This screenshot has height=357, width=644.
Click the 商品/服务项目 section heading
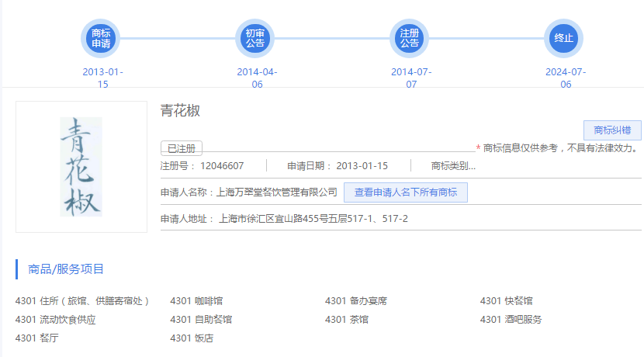66,269
